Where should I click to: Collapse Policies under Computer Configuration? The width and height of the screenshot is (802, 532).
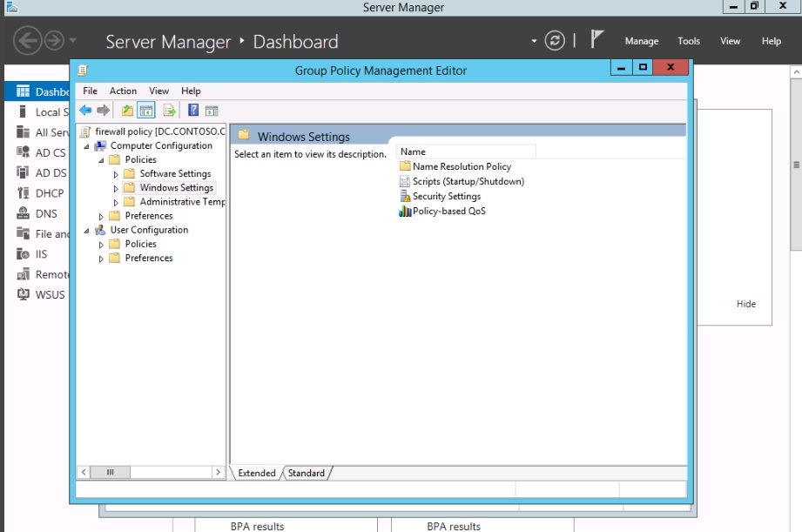coord(101,160)
